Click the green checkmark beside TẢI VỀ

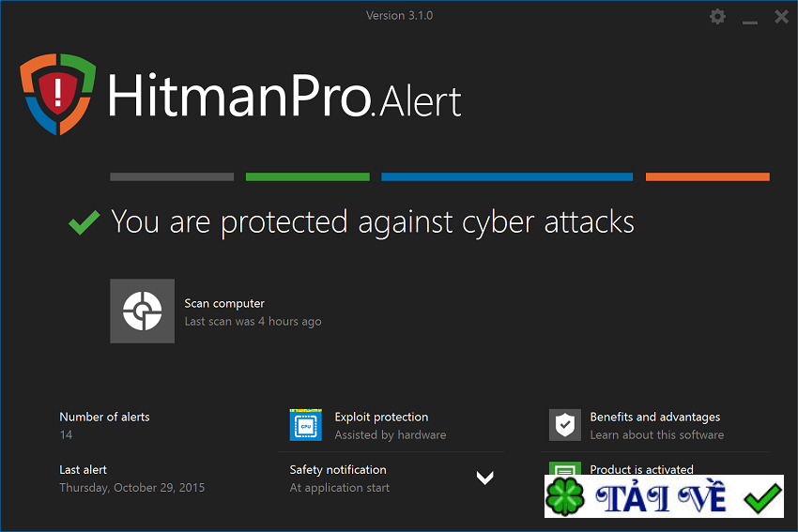(x=761, y=497)
